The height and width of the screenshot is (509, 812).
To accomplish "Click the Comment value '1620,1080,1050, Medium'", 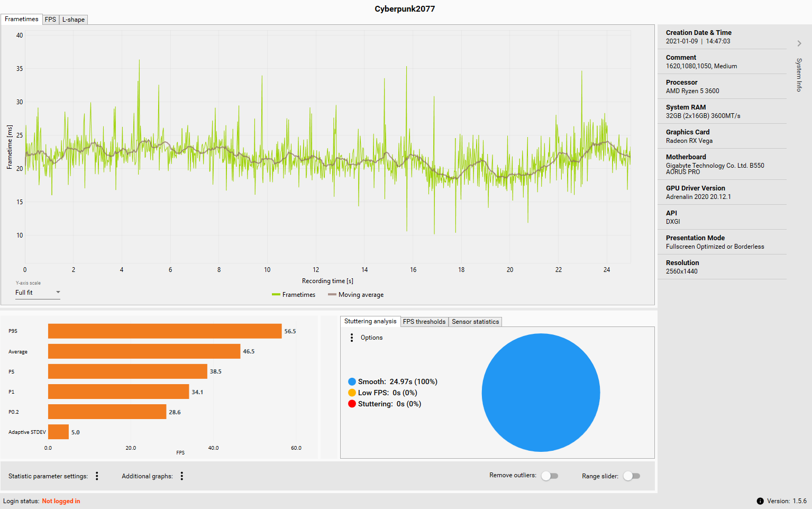I will [x=701, y=66].
